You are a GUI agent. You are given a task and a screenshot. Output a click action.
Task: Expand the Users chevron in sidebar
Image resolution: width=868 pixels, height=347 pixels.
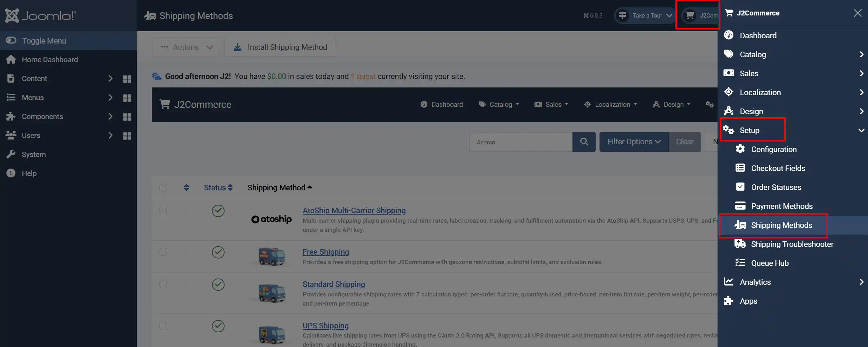click(110, 136)
